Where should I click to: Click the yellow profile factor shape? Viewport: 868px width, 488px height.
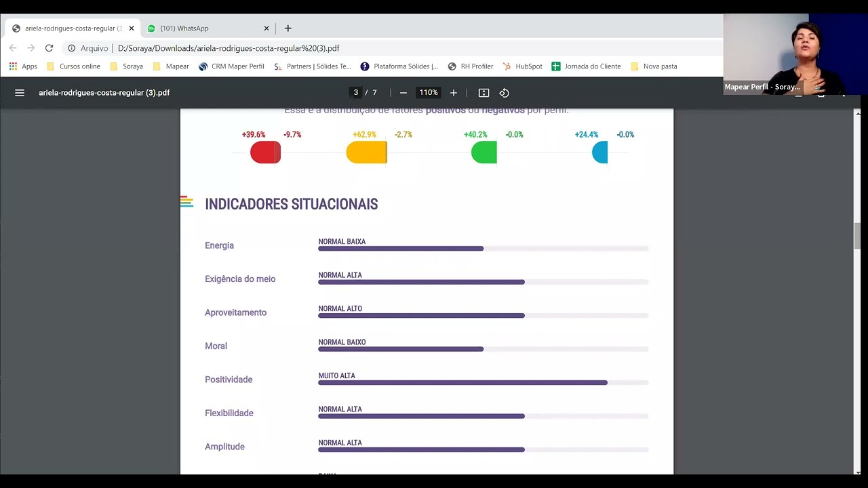point(366,152)
